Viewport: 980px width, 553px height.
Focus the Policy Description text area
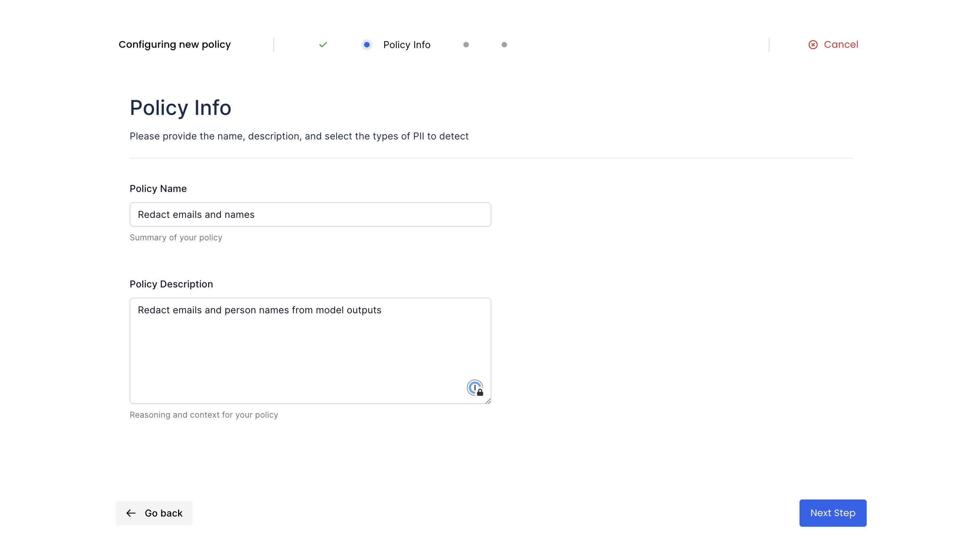coord(311,351)
